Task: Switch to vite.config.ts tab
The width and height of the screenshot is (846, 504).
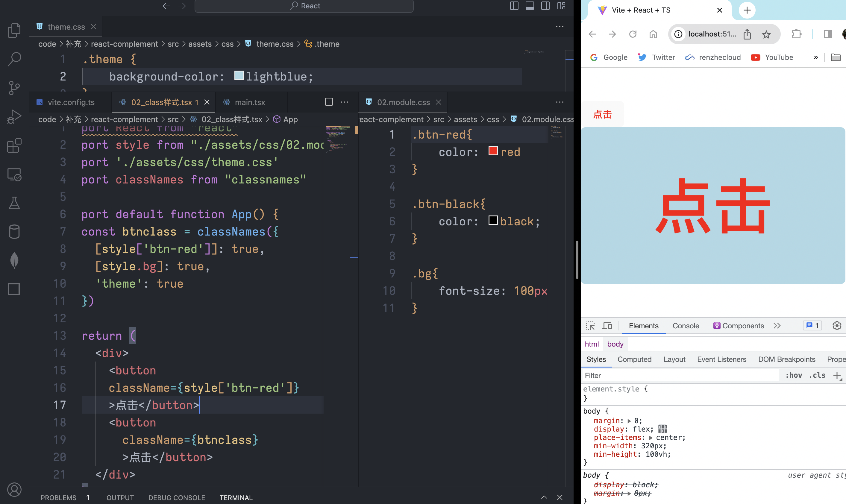Action: tap(70, 102)
